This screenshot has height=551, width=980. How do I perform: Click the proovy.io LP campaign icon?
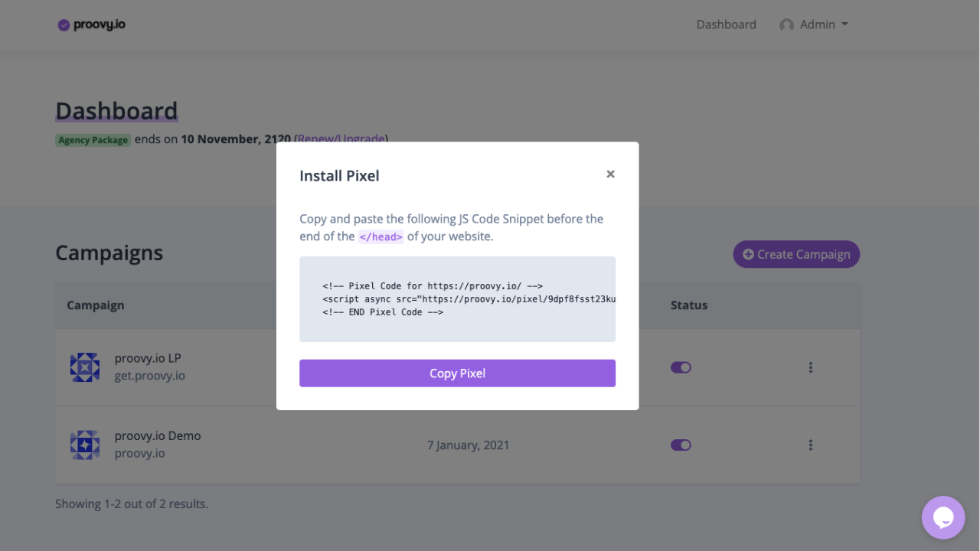point(85,367)
